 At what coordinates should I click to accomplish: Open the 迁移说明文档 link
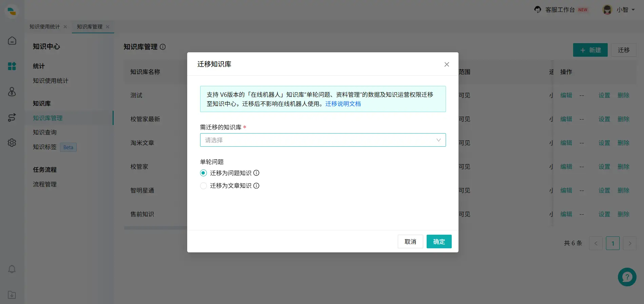tap(343, 104)
